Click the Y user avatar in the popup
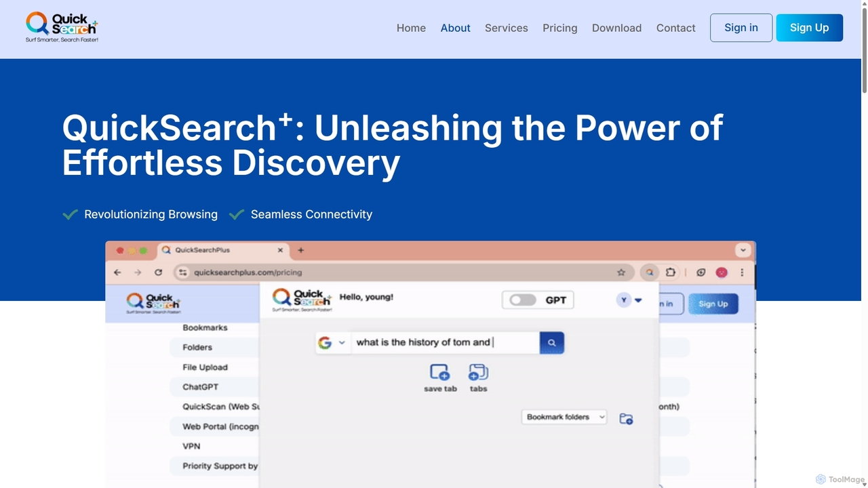The height and width of the screenshot is (488, 868). click(x=623, y=300)
